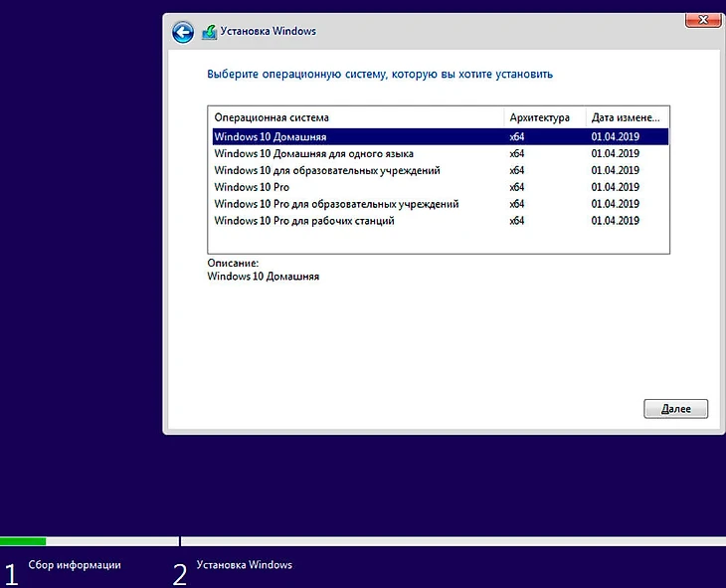
Task: Sort by the Архитектура column header
Action: (x=542, y=117)
